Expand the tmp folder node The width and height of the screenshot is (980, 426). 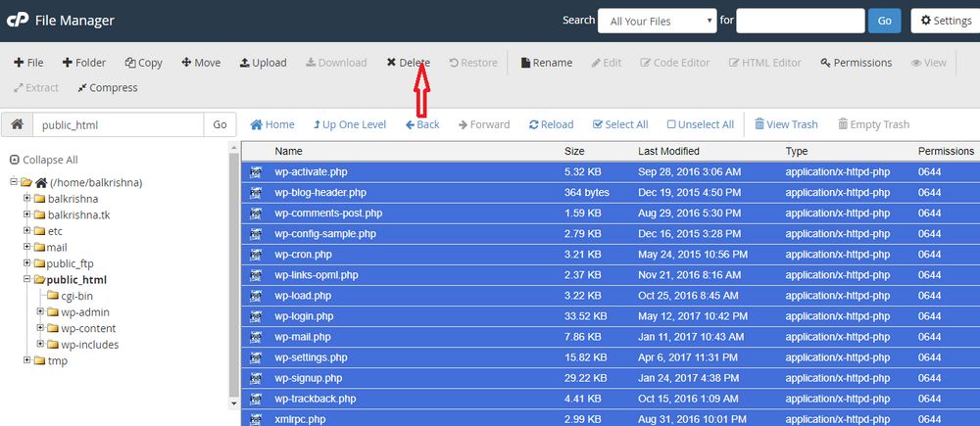[x=26, y=360]
